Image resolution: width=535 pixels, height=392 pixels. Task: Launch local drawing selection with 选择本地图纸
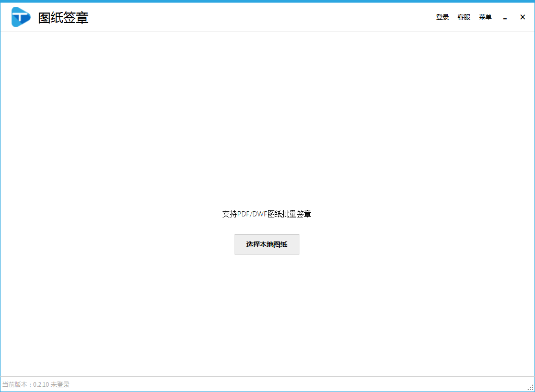[266, 244]
